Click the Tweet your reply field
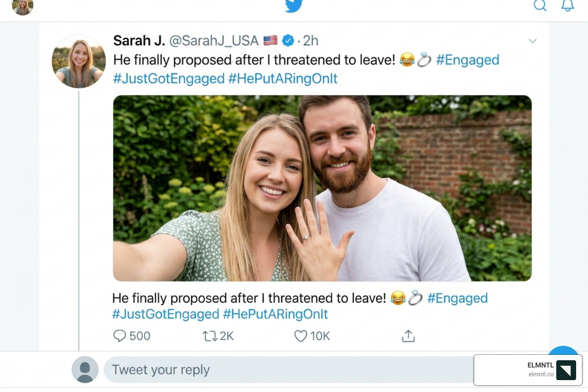The width and height of the screenshot is (588, 392). click(287, 370)
